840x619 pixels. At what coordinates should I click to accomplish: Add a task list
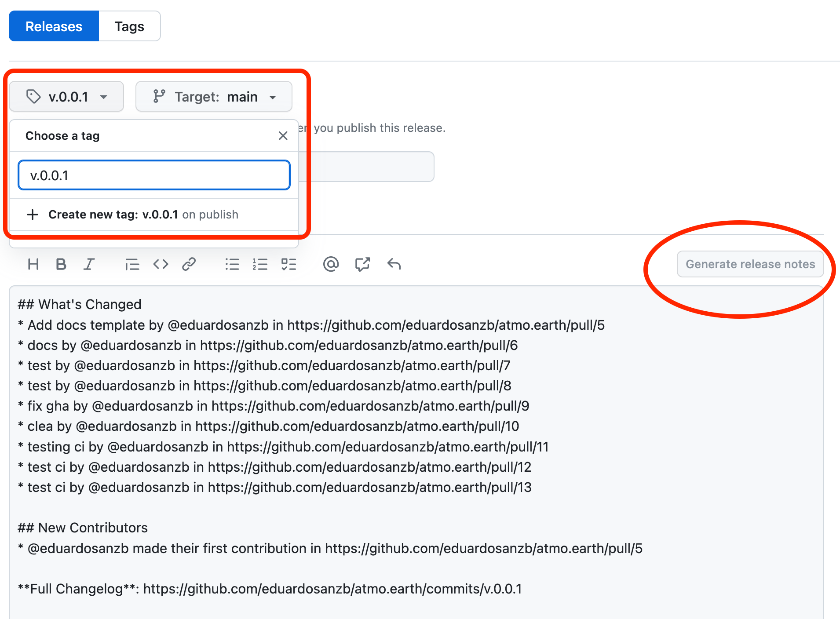point(289,264)
